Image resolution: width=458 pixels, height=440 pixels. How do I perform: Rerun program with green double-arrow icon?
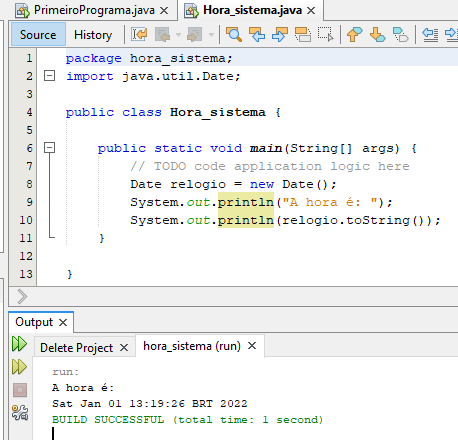pyautogui.click(x=19, y=344)
